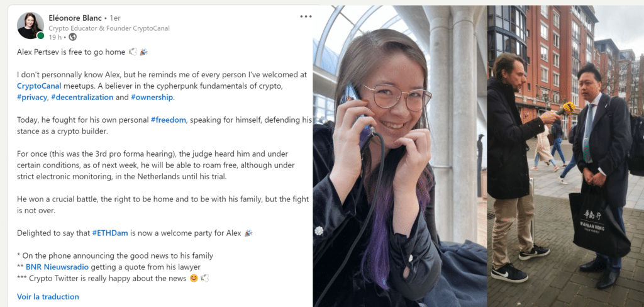Open the #ETHDam hashtag

tap(110, 233)
